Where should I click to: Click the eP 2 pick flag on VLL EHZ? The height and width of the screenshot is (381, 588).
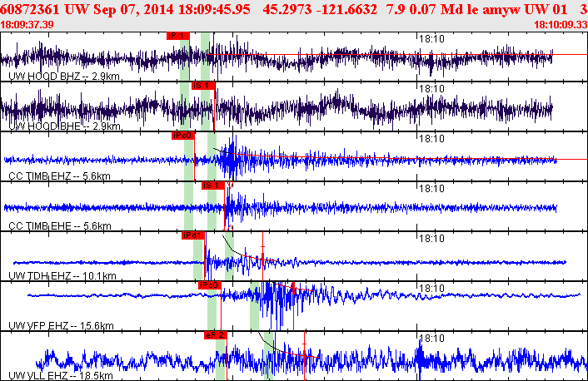click(216, 335)
